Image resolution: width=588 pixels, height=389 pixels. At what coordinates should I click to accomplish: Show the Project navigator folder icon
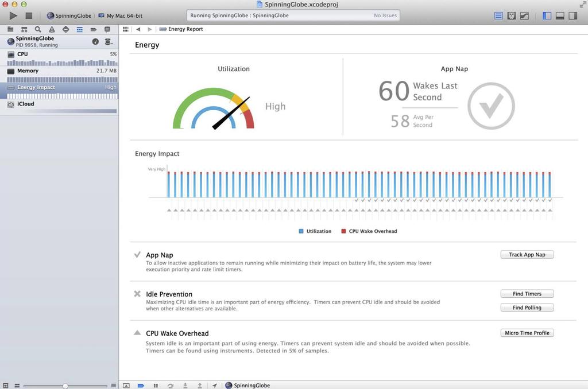pyautogui.click(x=10, y=29)
